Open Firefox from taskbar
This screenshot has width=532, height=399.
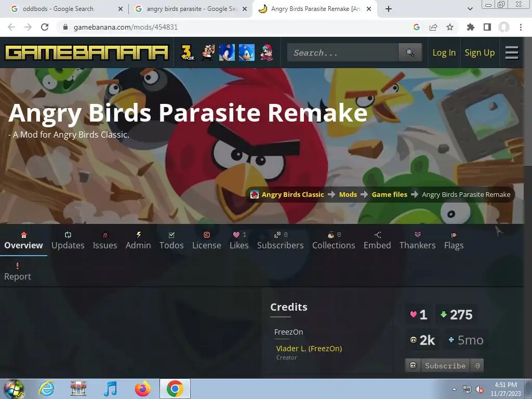click(x=142, y=389)
